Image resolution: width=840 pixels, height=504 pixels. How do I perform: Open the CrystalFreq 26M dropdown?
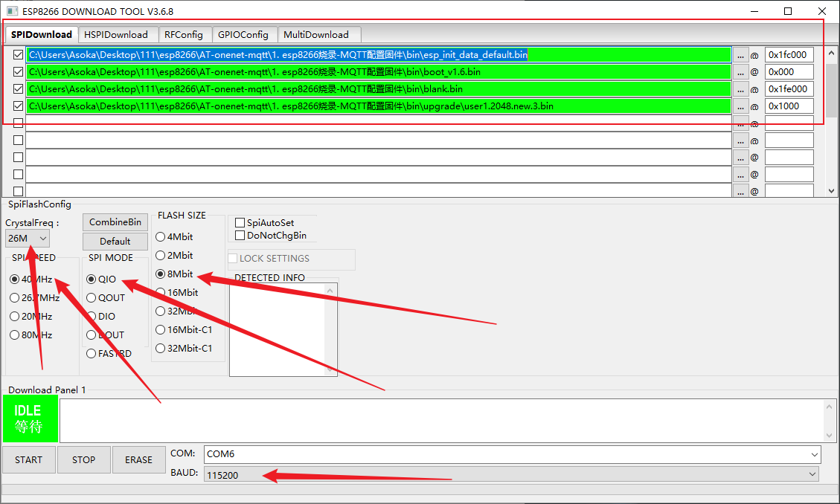[x=28, y=238]
